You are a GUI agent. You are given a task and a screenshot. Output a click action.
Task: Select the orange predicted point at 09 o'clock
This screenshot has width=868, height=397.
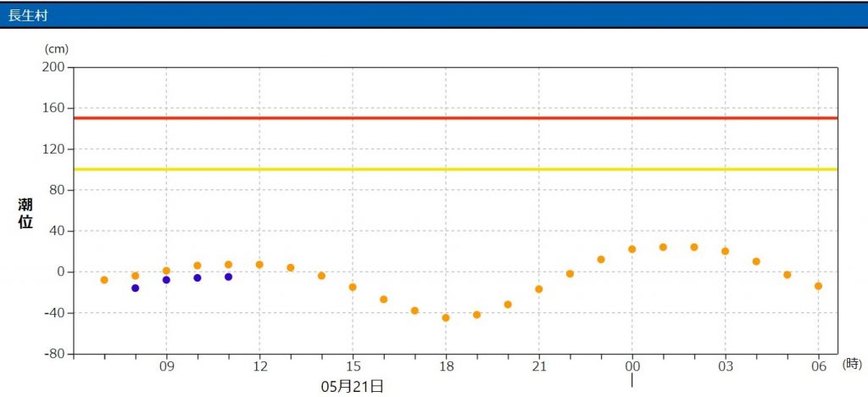(166, 271)
